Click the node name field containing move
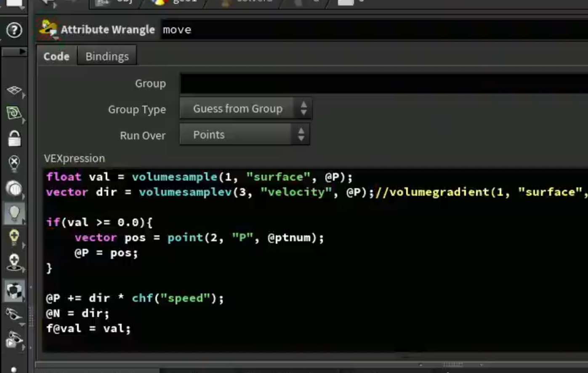This screenshot has width=588, height=373. (x=375, y=29)
